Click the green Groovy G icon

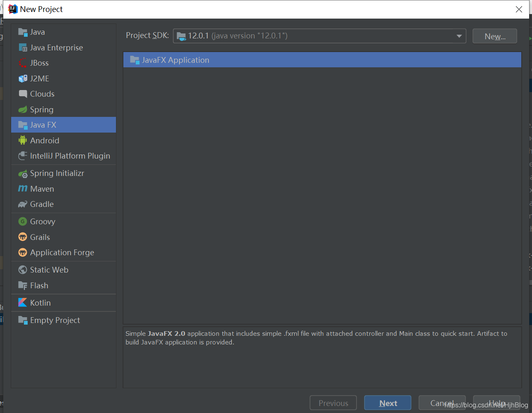point(23,221)
